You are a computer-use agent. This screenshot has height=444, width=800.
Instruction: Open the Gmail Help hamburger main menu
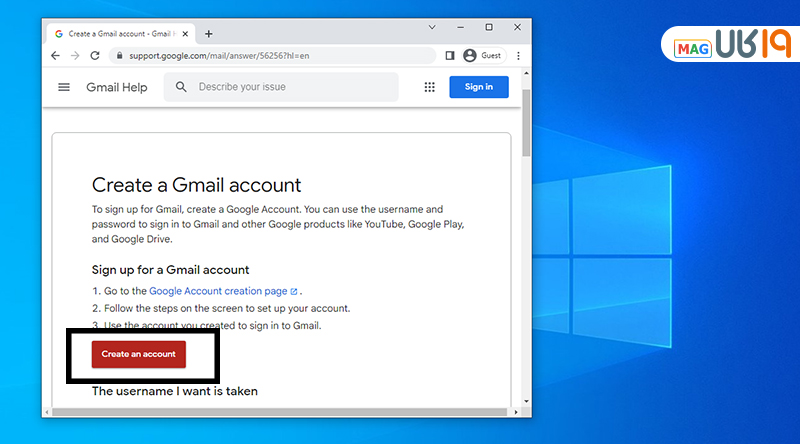(65, 87)
